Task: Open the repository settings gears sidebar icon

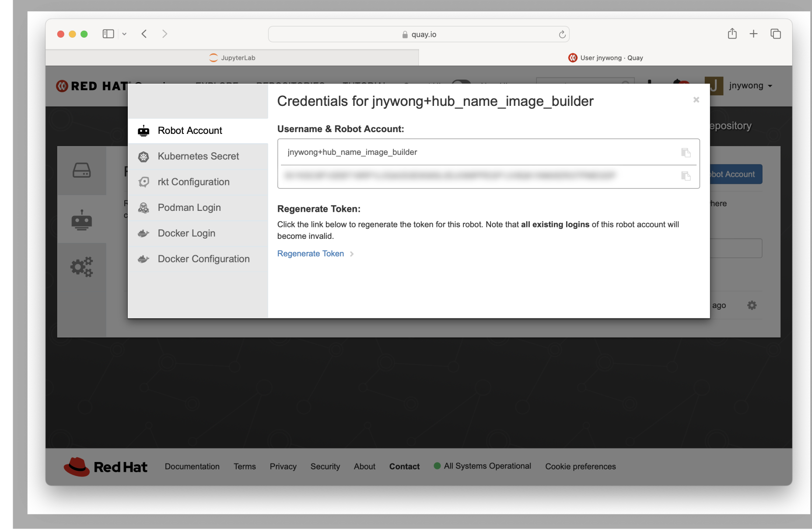Action: click(82, 266)
